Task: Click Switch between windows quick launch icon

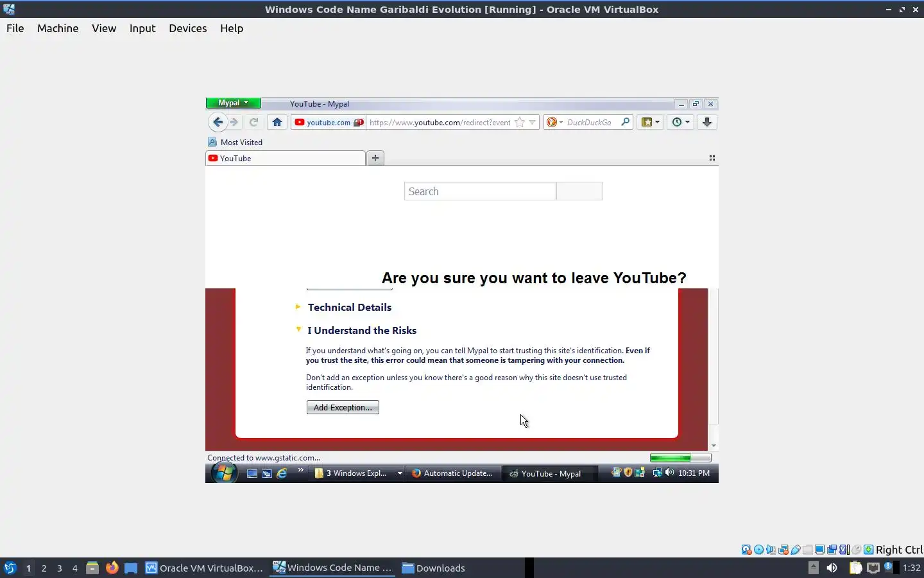Action: [x=267, y=473]
